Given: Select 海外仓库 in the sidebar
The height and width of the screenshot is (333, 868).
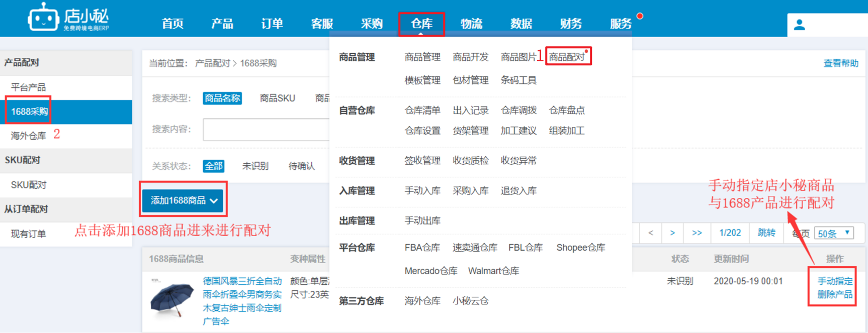Looking at the screenshot, I should [x=28, y=136].
